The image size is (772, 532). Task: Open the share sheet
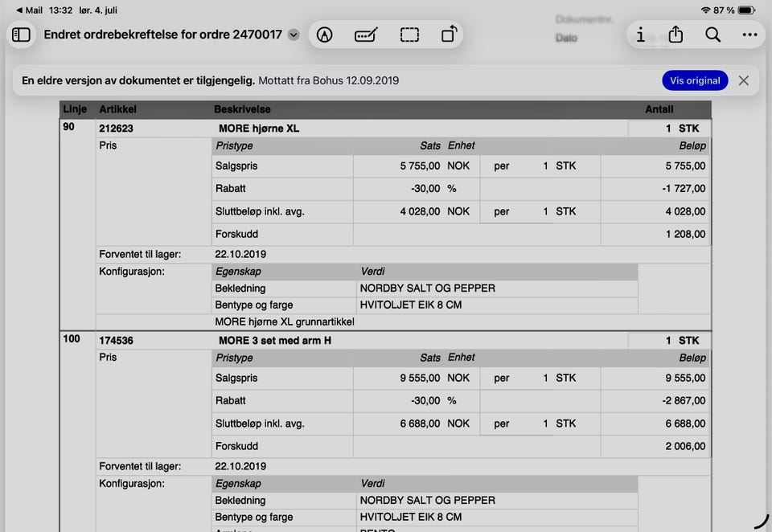pos(675,35)
